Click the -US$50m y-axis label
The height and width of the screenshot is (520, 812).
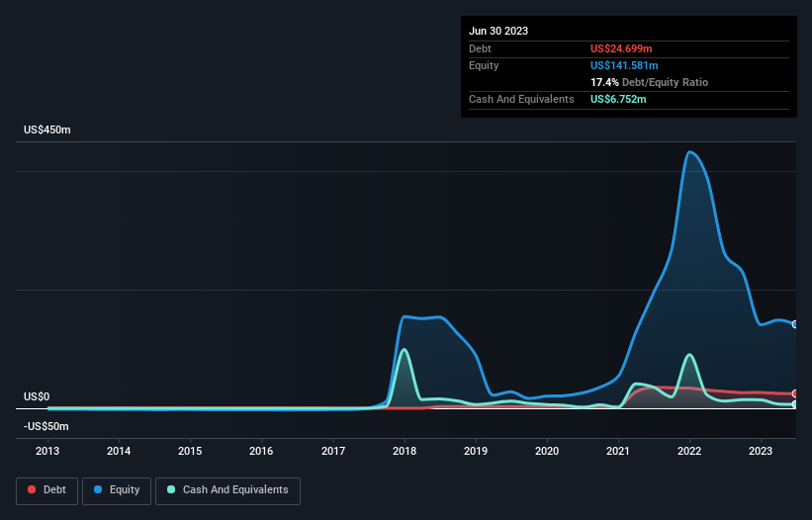pos(46,426)
